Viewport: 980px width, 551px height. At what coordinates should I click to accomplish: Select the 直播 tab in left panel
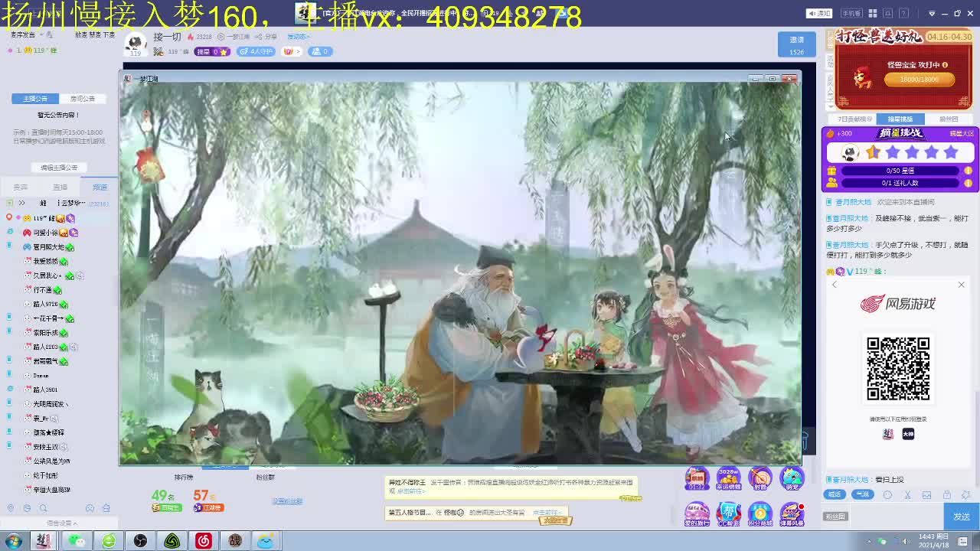coord(60,187)
